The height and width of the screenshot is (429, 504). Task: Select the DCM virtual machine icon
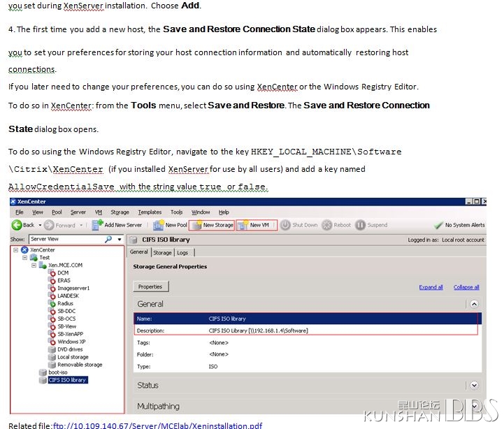pyautogui.click(x=52, y=272)
